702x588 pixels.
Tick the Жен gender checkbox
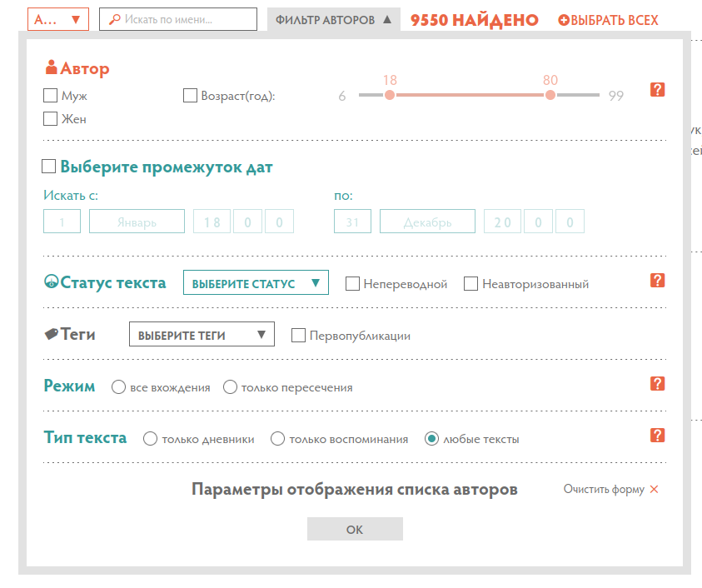point(50,119)
